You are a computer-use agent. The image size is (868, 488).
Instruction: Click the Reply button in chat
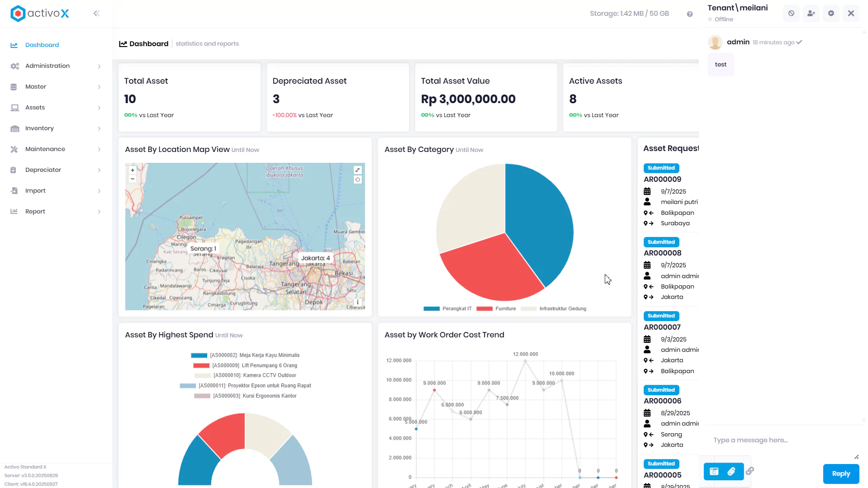pyautogui.click(x=841, y=474)
